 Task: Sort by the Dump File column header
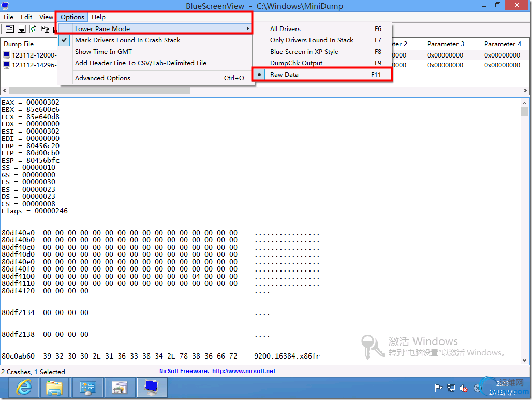(x=29, y=44)
